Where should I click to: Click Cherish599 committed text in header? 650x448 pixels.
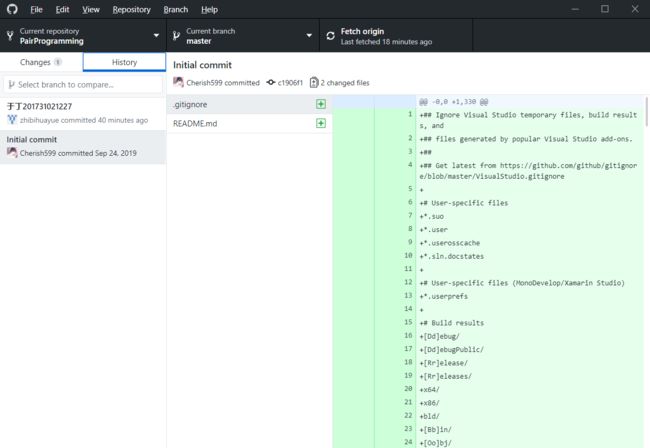click(x=223, y=83)
